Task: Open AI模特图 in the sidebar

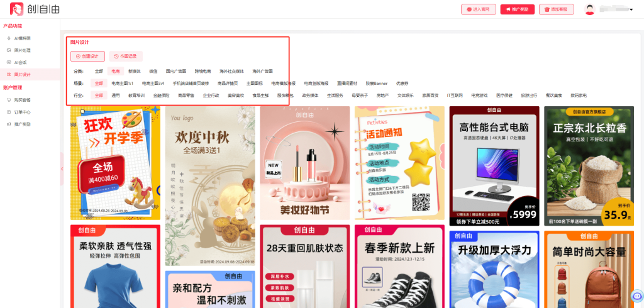Action: tap(22, 38)
